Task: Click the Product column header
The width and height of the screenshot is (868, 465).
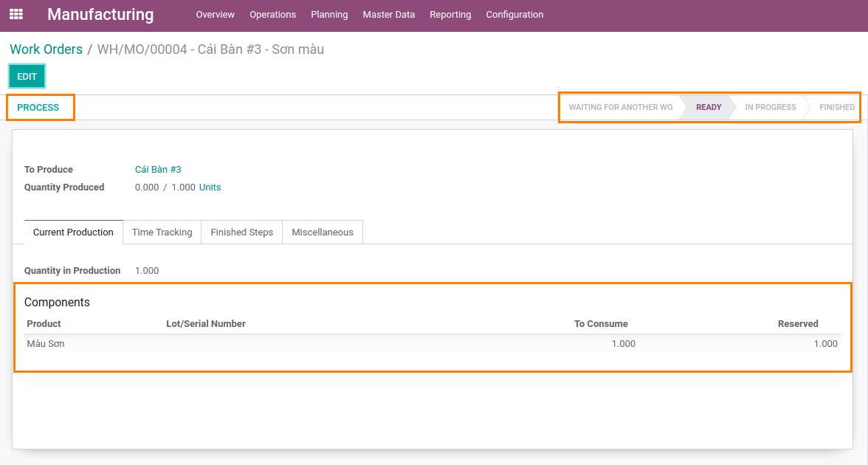Action: click(44, 324)
